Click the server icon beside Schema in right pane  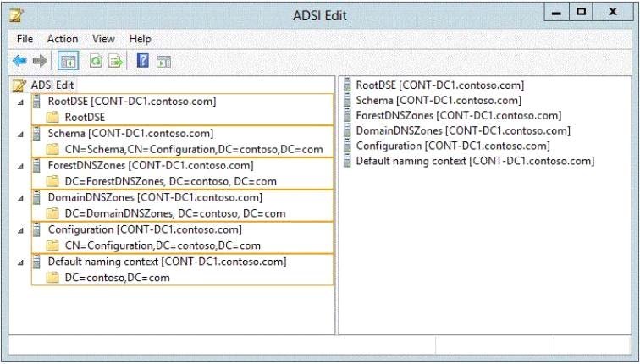[348, 101]
